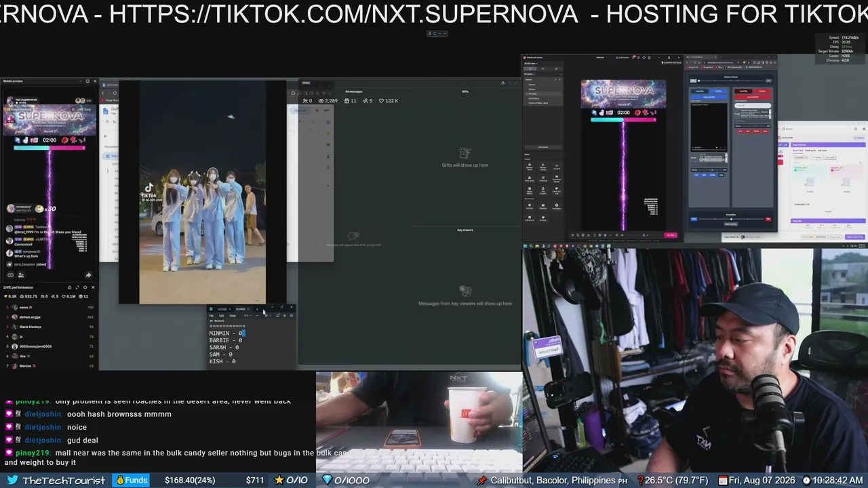Switch red deck to YouTube tab

[x=762, y=91]
